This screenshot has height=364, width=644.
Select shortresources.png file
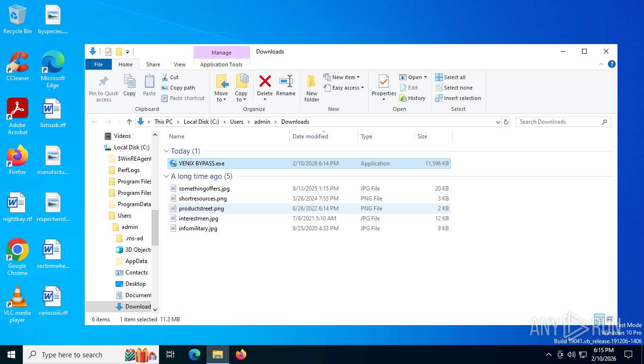pos(309,199)
